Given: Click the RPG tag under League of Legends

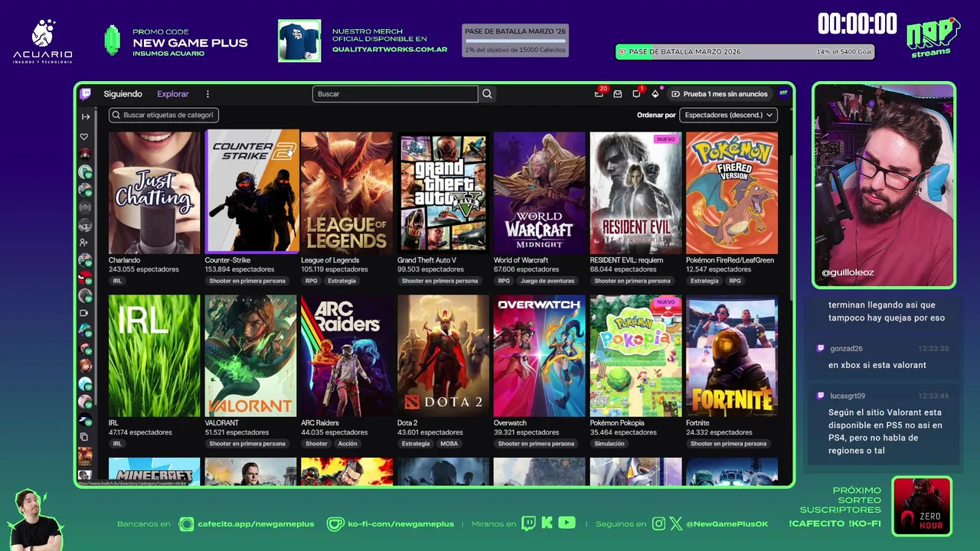Looking at the screenshot, I should [311, 281].
